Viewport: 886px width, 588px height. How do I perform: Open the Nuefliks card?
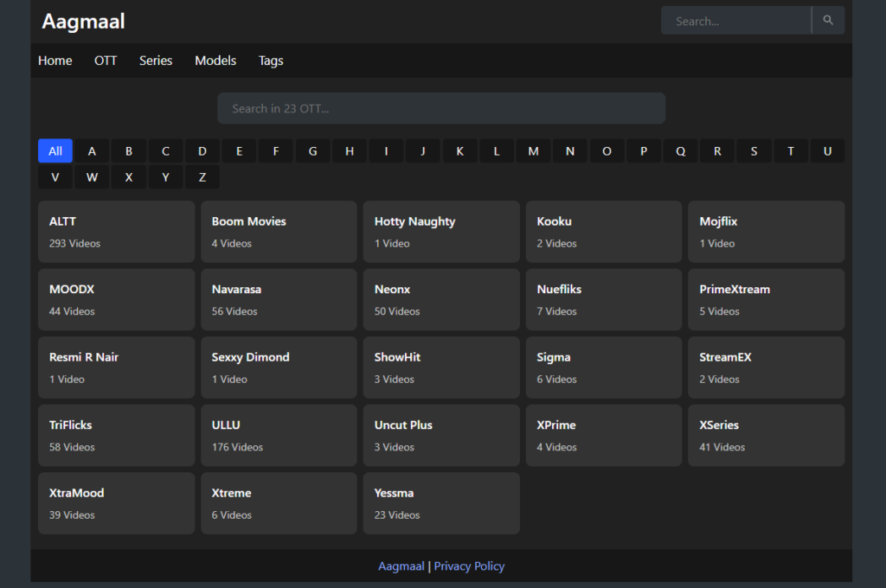coord(604,299)
